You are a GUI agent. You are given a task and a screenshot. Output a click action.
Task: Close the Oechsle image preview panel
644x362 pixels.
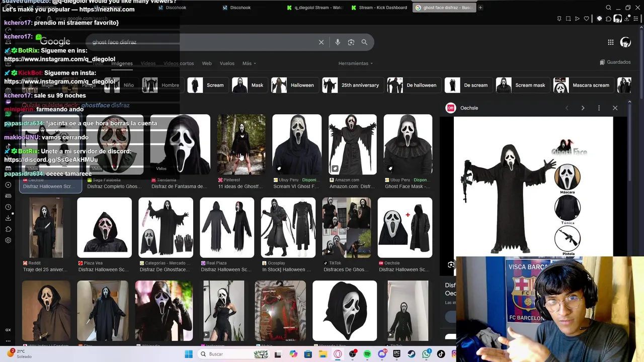(x=615, y=108)
